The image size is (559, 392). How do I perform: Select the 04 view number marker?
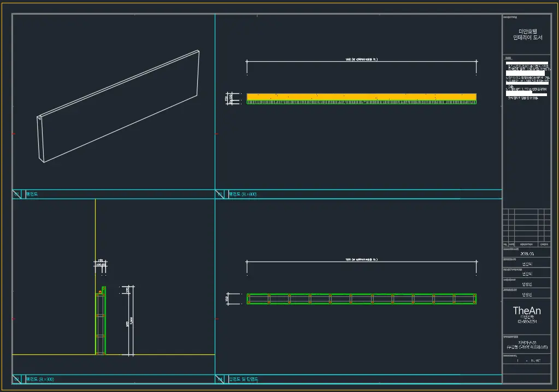tap(220, 379)
